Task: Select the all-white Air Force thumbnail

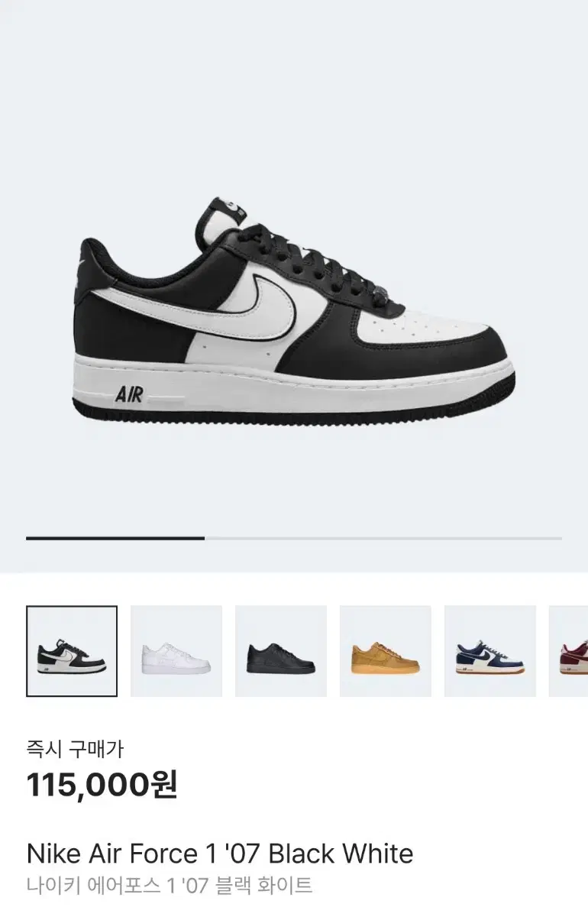Action: [x=176, y=651]
